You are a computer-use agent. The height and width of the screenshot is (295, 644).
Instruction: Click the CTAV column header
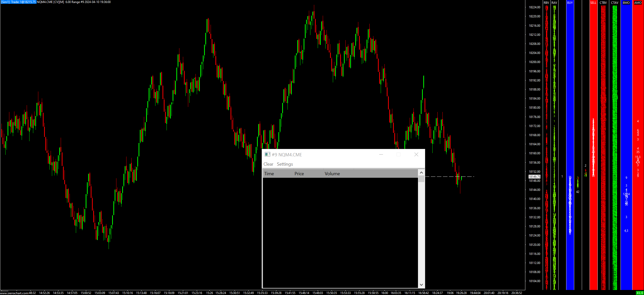click(615, 3)
